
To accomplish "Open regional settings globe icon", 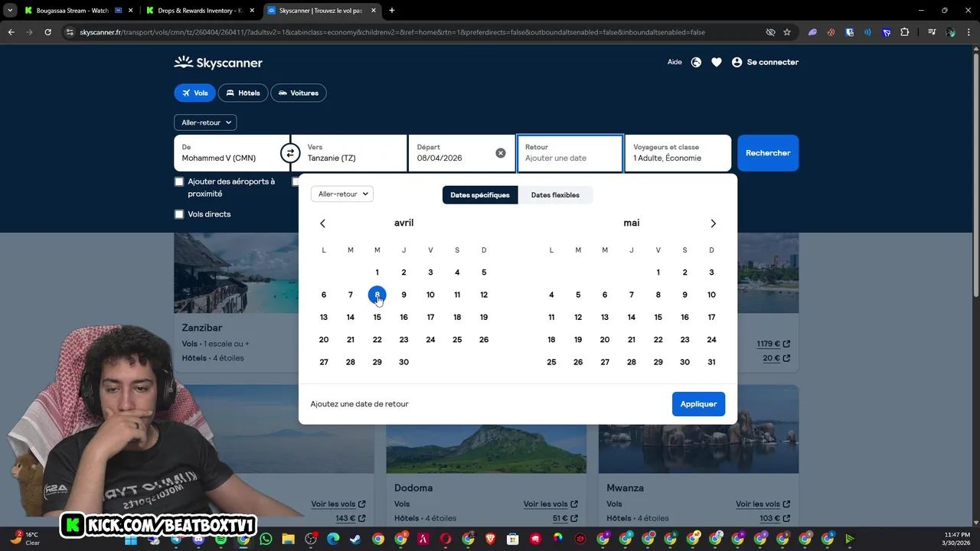I will [x=696, y=63].
